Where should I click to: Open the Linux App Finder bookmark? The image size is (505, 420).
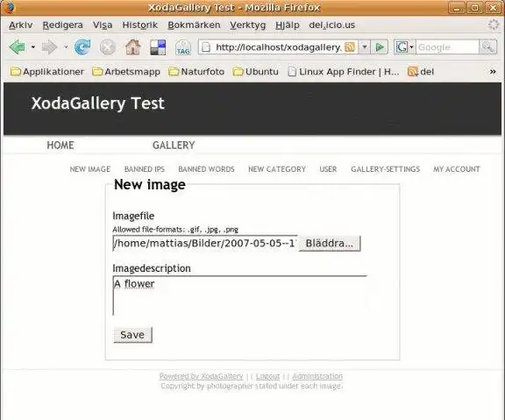coord(344,72)
